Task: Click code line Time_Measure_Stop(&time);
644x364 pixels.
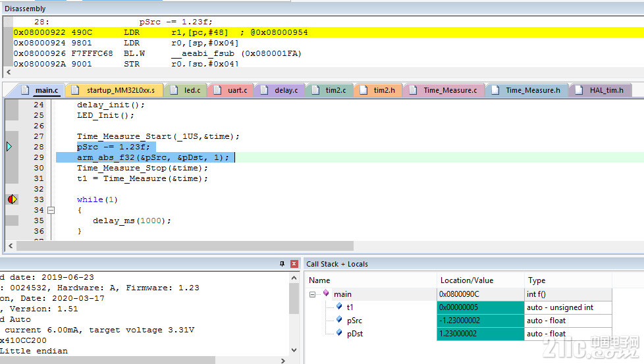Action: (142, 168)
